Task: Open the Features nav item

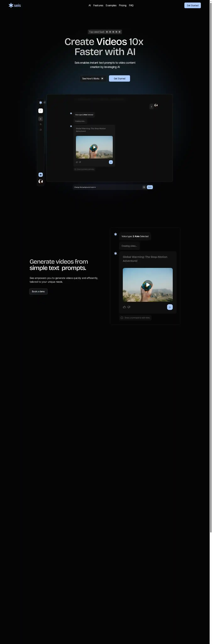Action: (98, 5)
